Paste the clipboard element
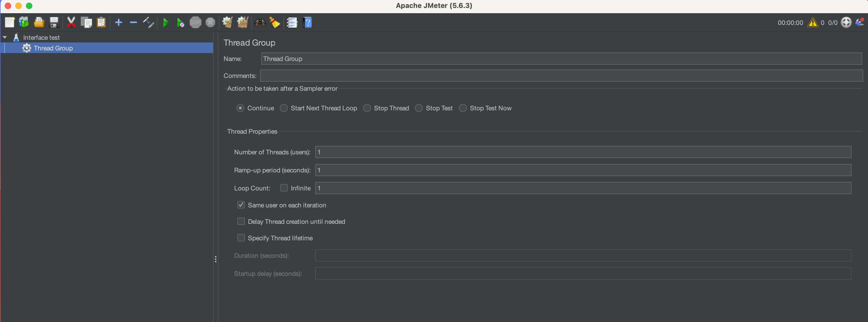 101,23
